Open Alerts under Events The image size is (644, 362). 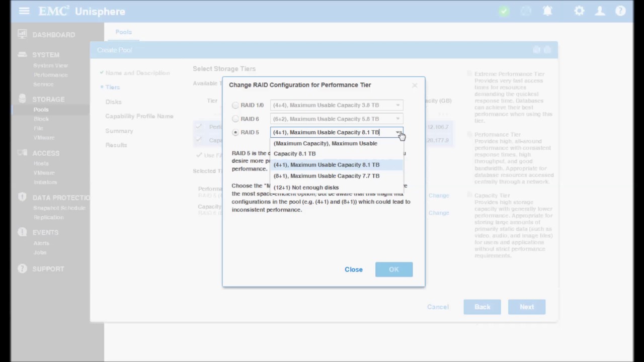tap(41, 243)
